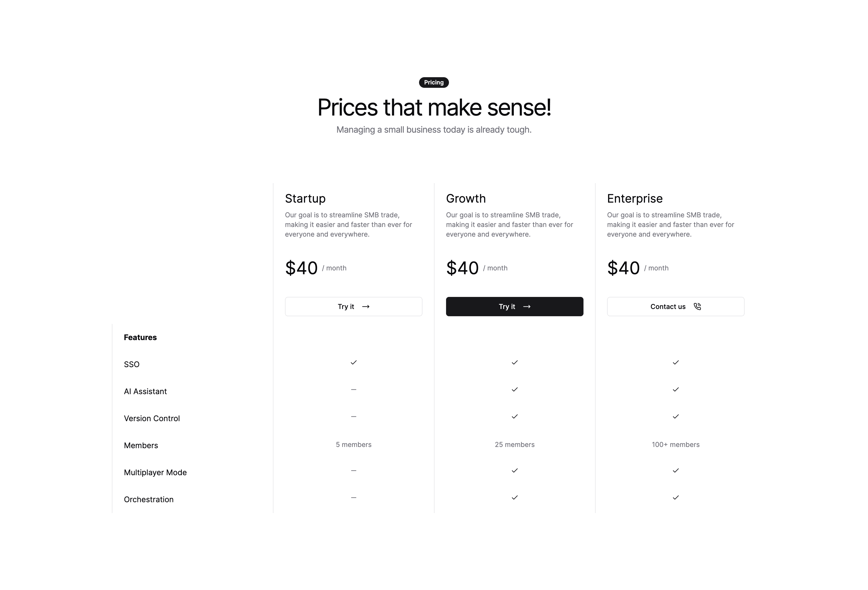
Task: Click the dash for Orchestration under Startup
Action: (353, 497)
